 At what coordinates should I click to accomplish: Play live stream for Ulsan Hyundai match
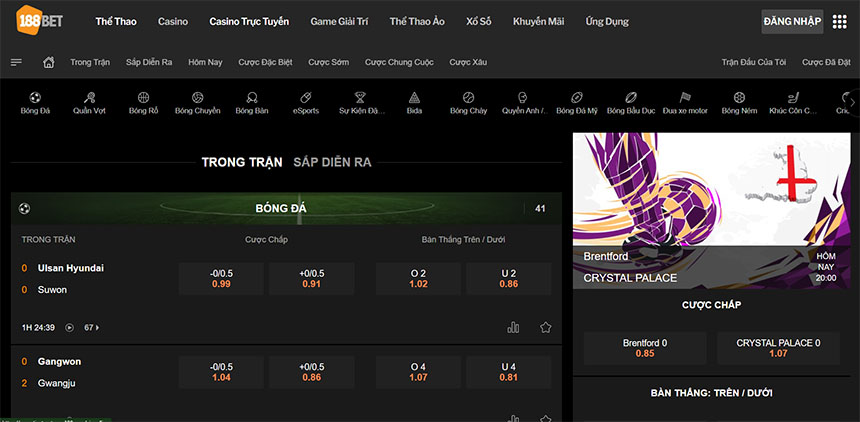[x=70, y=328]
